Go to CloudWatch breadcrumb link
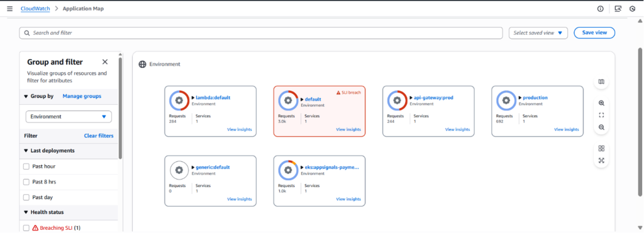Image resolution: width=644 pixels, height=233 pixels. coord(35,9)
